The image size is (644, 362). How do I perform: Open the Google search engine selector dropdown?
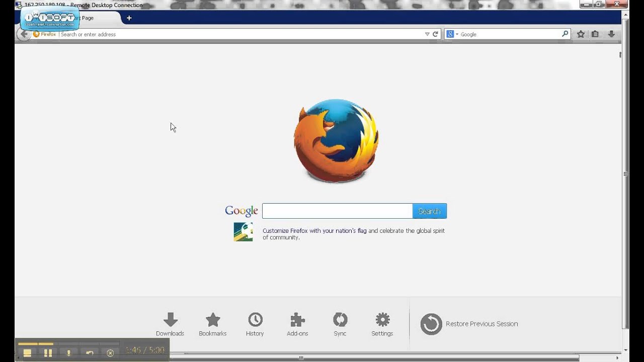(451, 34)
